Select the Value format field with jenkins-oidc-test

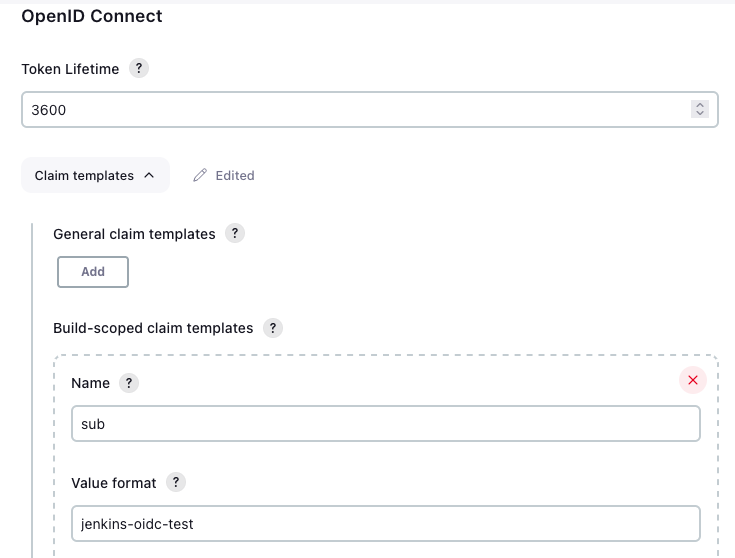[385, 523]
